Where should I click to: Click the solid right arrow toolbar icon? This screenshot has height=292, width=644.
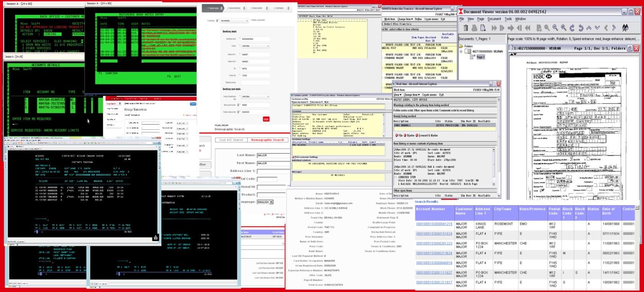(x=511, y=28)
